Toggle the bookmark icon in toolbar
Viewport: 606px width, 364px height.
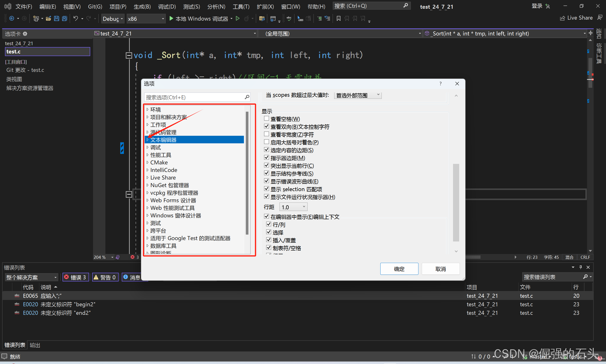point(338,19)
